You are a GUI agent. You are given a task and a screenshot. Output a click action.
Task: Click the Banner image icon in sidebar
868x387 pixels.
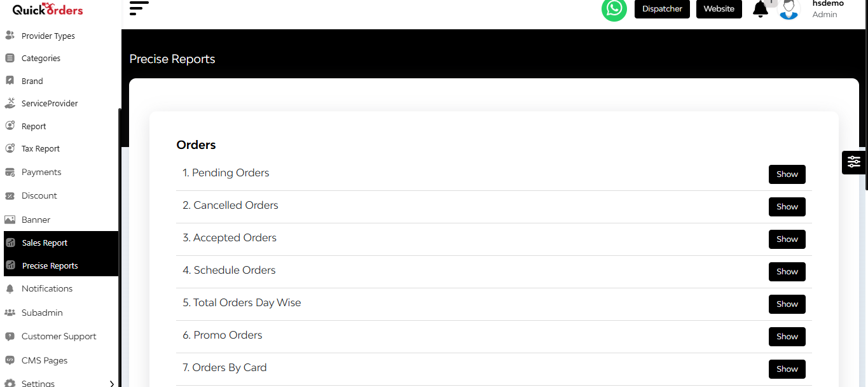pos(10,220)
